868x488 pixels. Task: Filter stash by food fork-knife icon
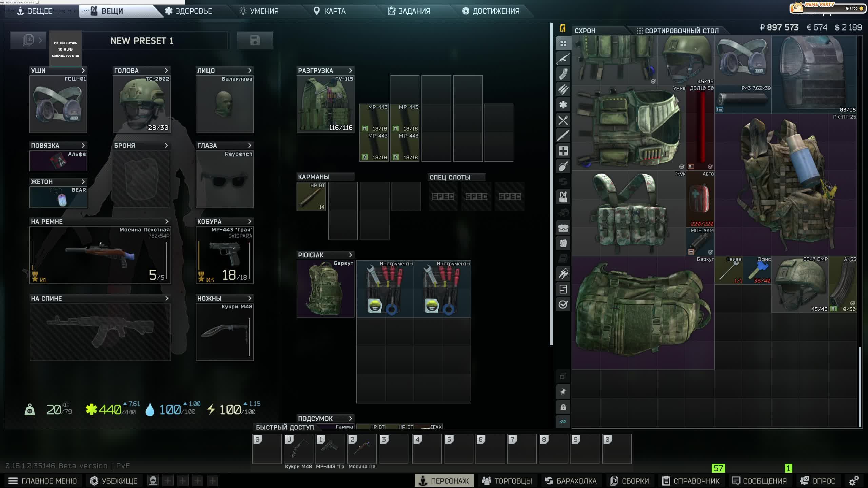tap(563, 120)
